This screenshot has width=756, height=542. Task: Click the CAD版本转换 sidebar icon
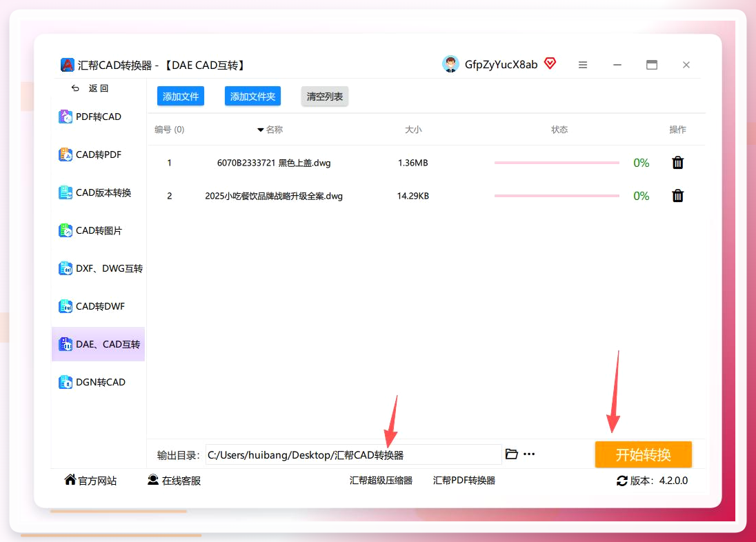[x=65, y=193]
